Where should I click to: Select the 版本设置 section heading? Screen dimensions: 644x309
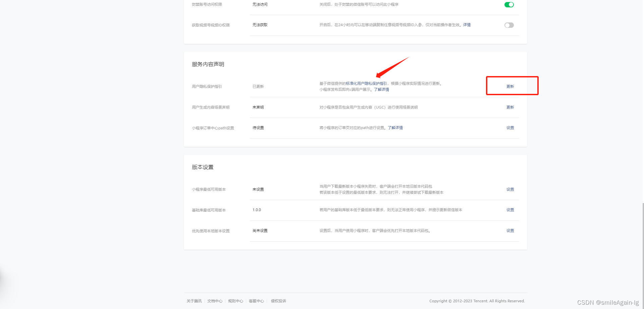tap(203, 167)
